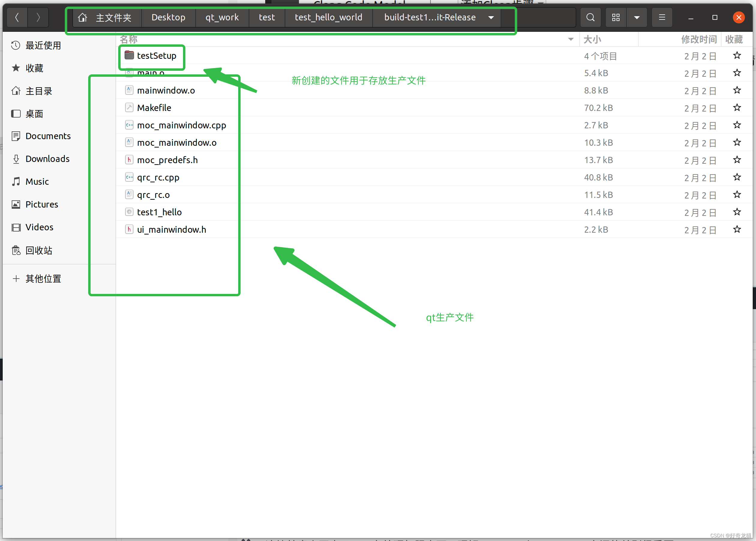This screenshot has width=756, height=541.
Task: Maximize the file manager window
Action: click(x=715, y=17)
